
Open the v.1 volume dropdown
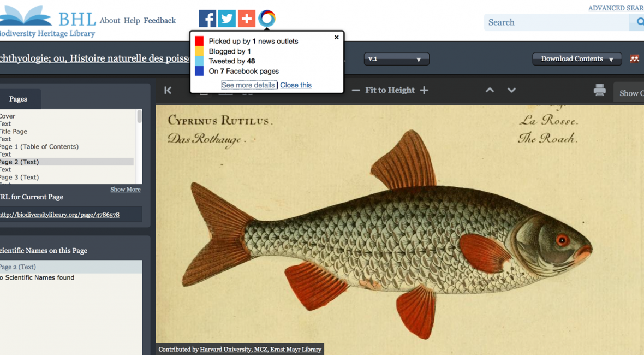pyautogui.click(x=396, y=59)
